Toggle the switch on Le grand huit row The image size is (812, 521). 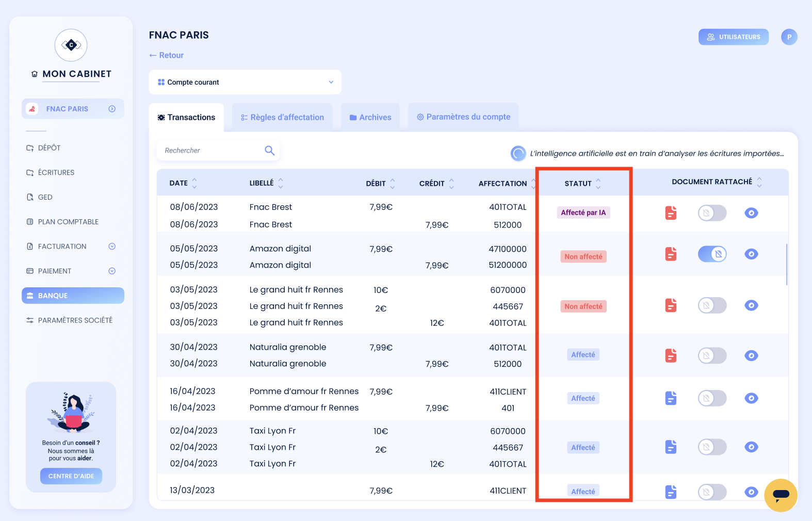coord(712,305)
